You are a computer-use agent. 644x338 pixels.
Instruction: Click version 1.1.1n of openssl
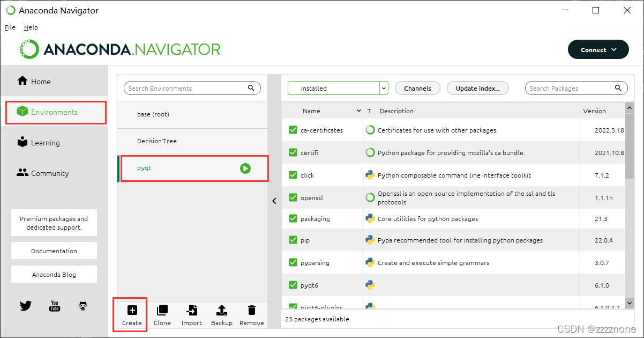(603, 197)
